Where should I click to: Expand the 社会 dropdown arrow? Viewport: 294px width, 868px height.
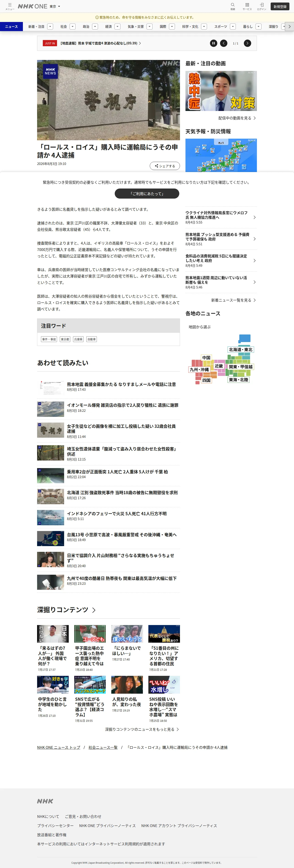click(73, 26)
